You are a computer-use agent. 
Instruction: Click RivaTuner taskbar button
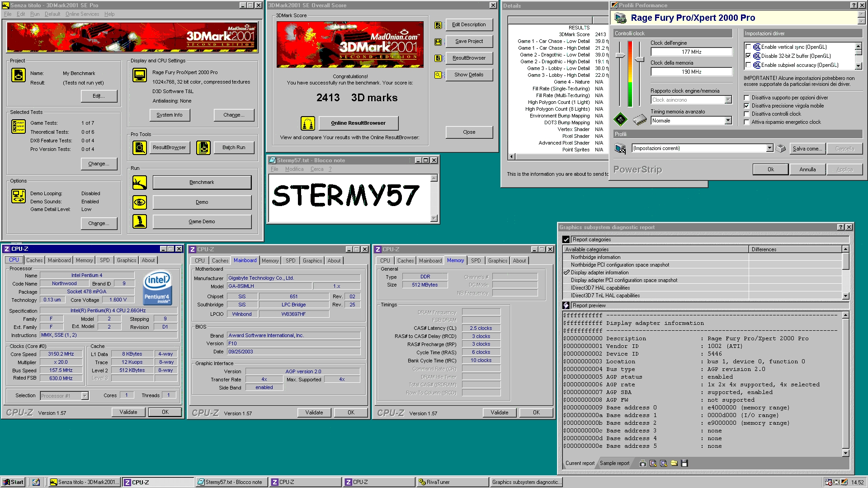[453, 482]
